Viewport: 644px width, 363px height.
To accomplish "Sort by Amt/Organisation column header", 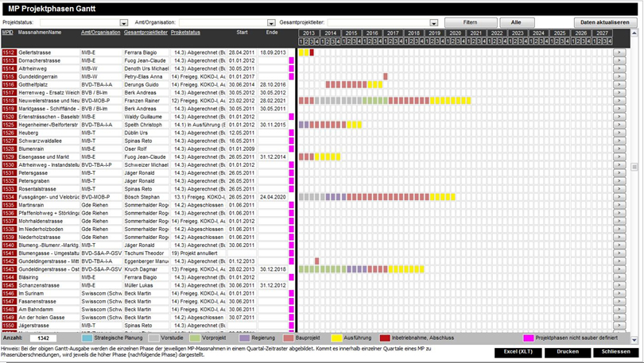I will click(100, 33).
